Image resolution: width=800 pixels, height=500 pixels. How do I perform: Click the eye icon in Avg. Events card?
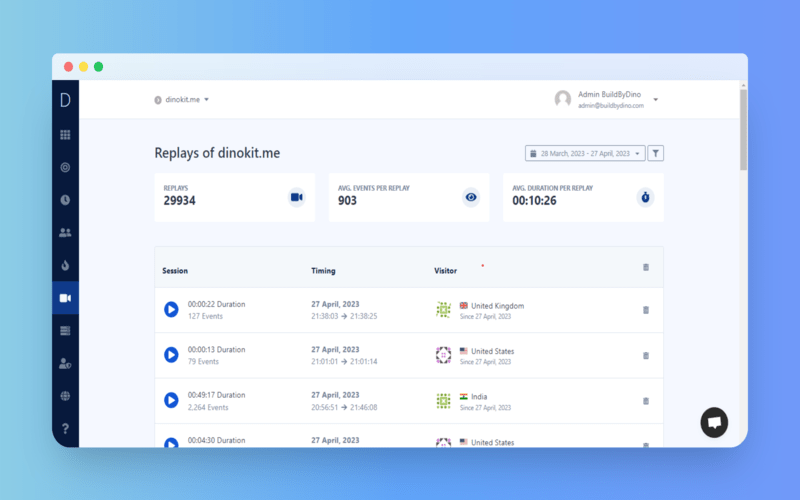(x=471, y=197)
